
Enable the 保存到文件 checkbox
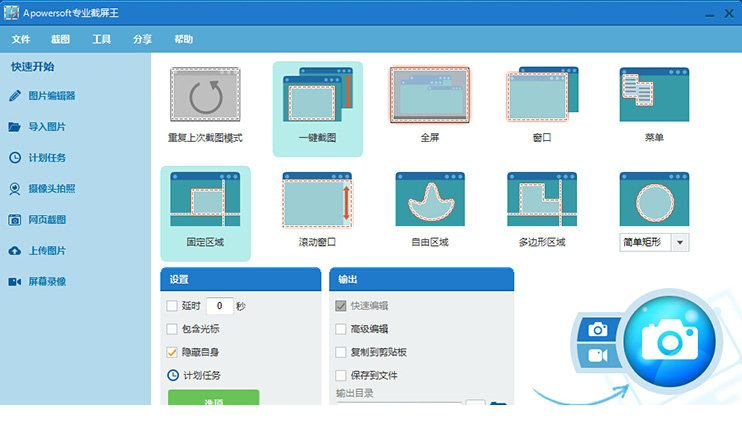(x=341, y=375)
